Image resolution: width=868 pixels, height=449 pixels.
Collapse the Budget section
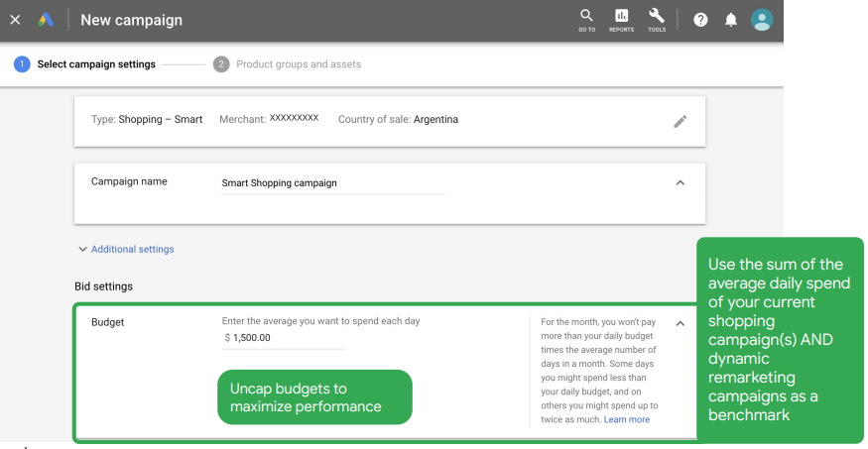pos(681,323)
